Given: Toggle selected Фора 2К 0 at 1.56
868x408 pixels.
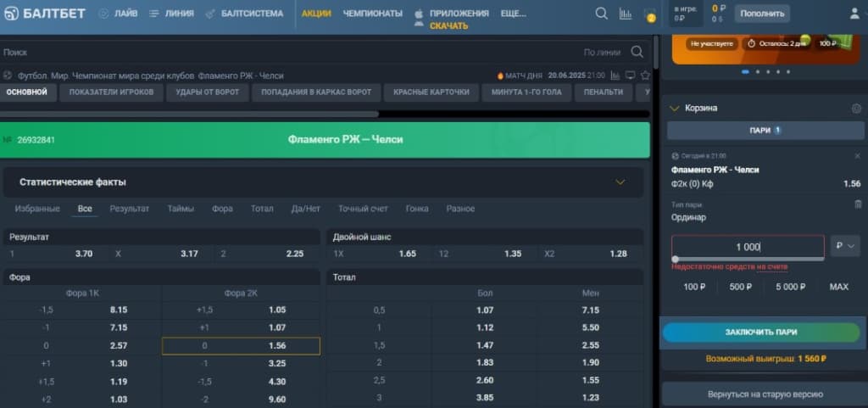Looking at the screenshot, I should point(241,346).
